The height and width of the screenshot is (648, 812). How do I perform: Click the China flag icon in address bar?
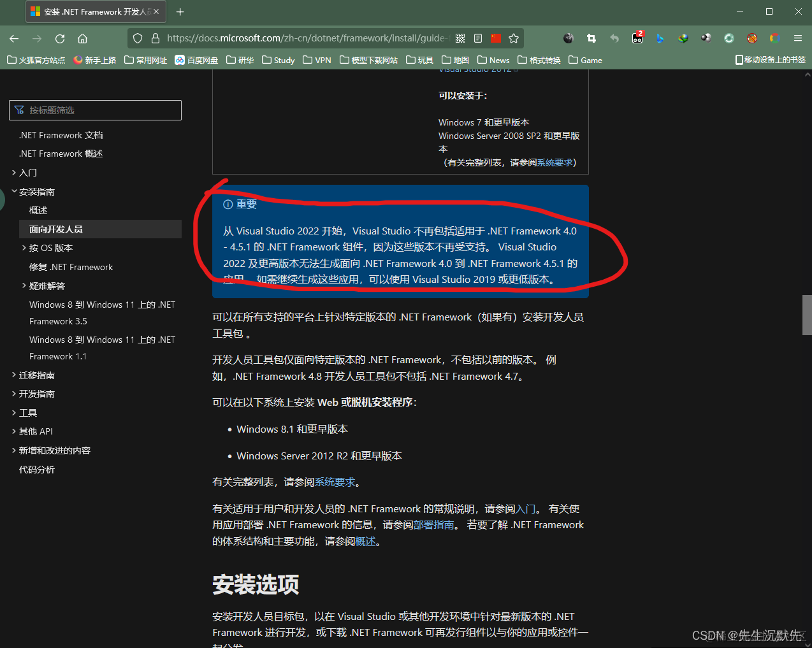click(496, 38)
